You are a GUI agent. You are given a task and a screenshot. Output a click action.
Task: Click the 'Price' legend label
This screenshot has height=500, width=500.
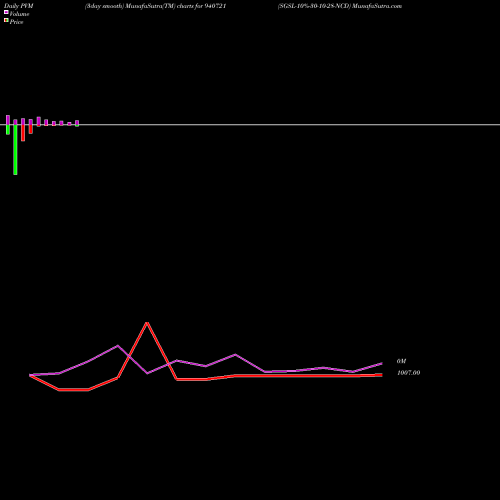pyautogui.click(x=16, y=22)
